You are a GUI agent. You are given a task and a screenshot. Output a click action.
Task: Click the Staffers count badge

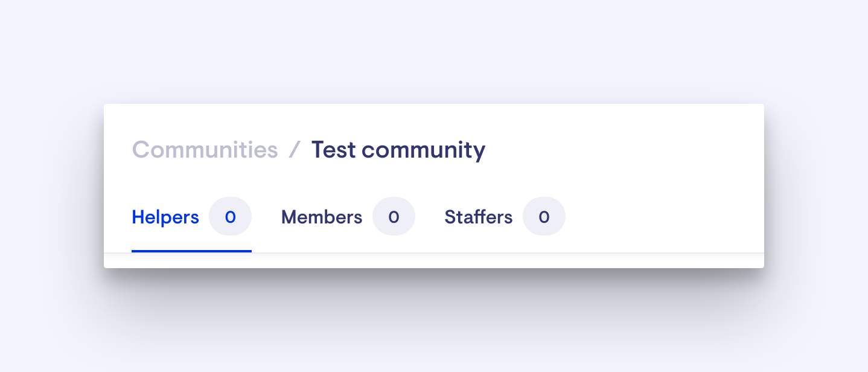544,217
